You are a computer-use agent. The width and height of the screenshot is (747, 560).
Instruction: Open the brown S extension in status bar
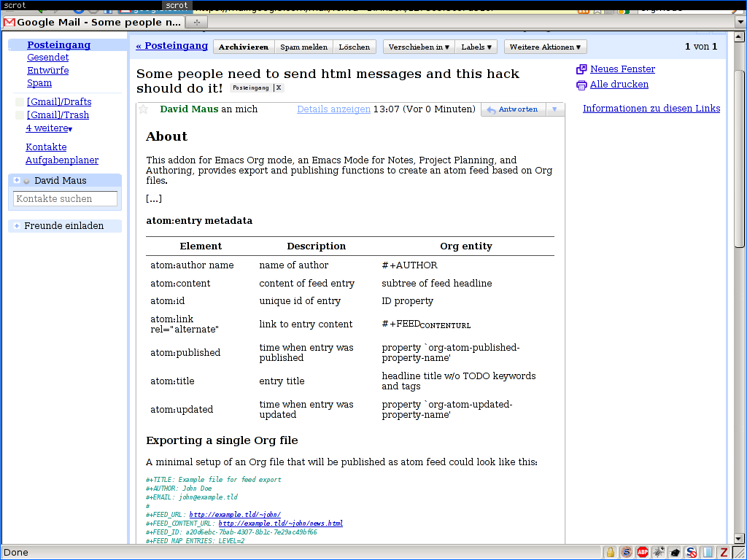click(626, 553)
